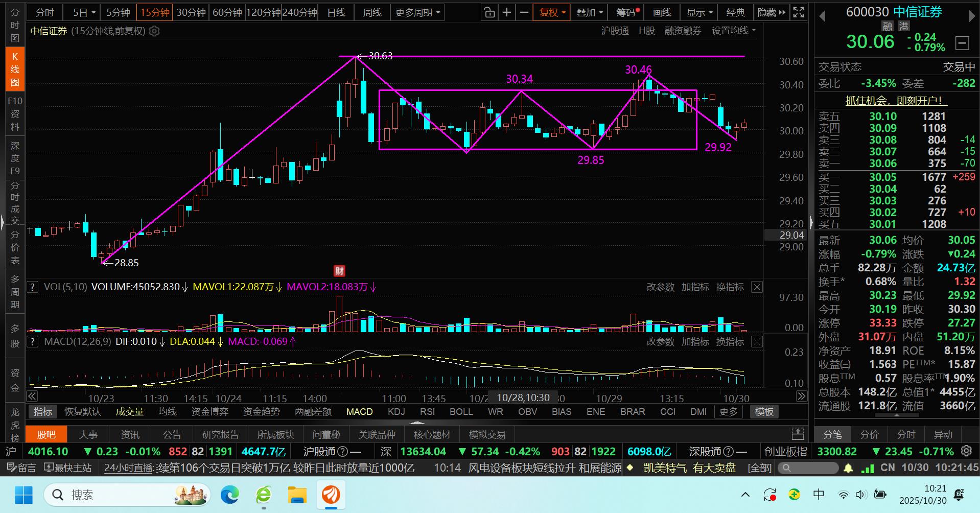Viewport: 980px width, 513px height.
Task: Zoom in the chart with plus icon
Action: click(x=506, y=13)
